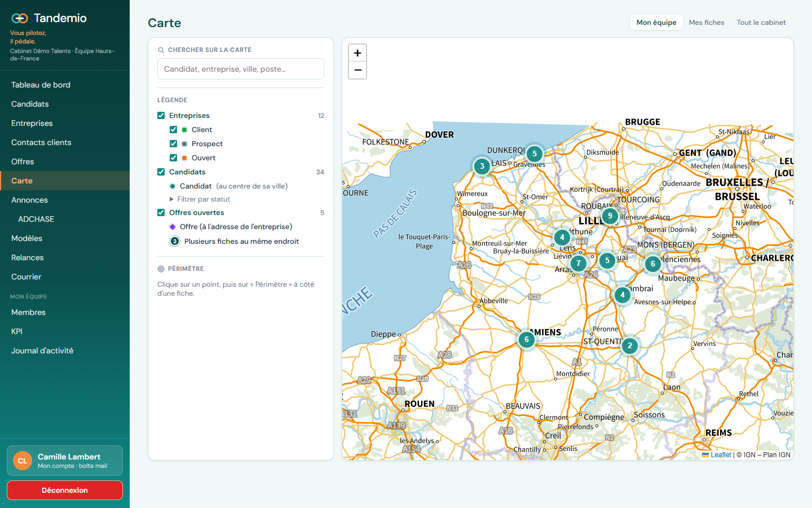Open the map cluster marker showing 2

[630, 345]
